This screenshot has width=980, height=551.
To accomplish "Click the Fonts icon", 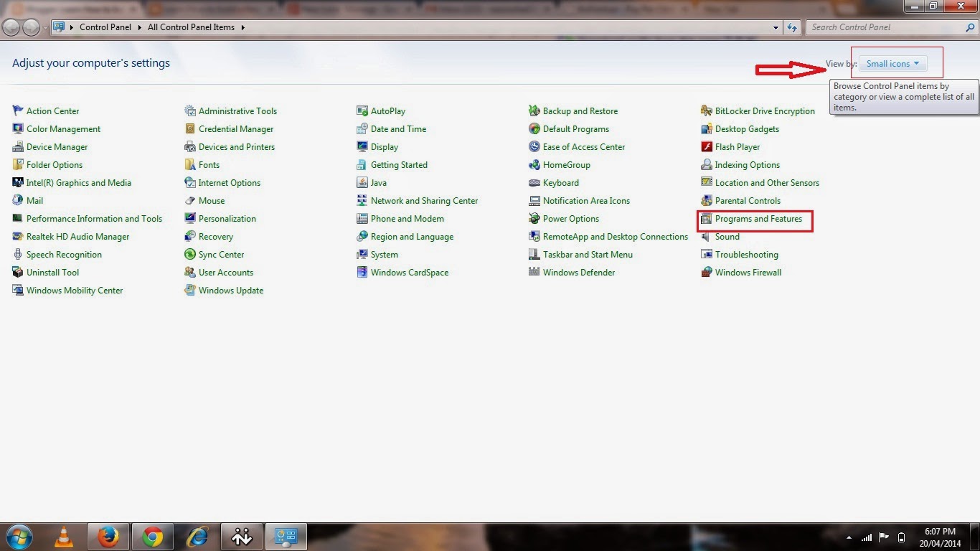I will [190, 164].
